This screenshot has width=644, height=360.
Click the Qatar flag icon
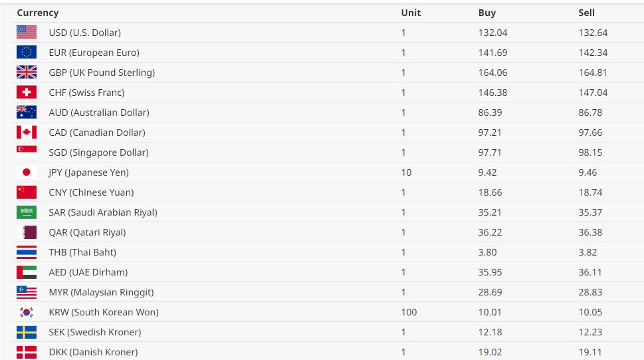coord(27,232)
